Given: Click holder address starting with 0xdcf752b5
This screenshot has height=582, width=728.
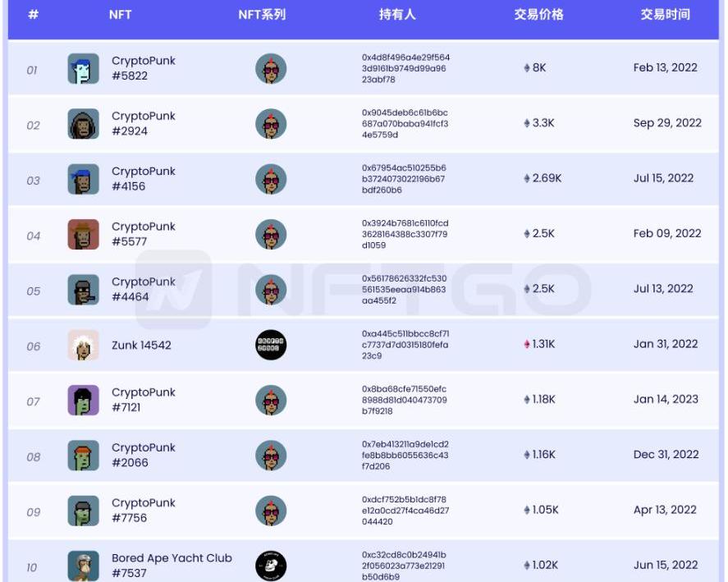Looking at the screenshot, I should coord(405,511).
